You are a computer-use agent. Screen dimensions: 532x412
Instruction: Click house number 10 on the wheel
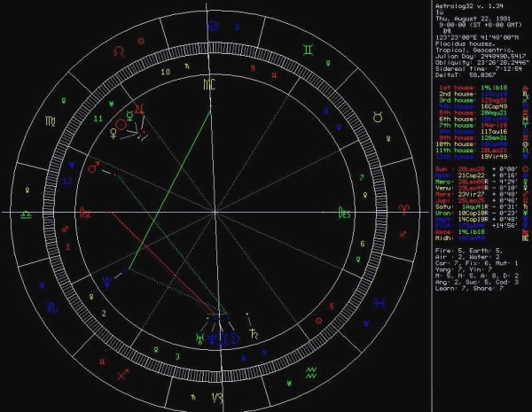165,72
